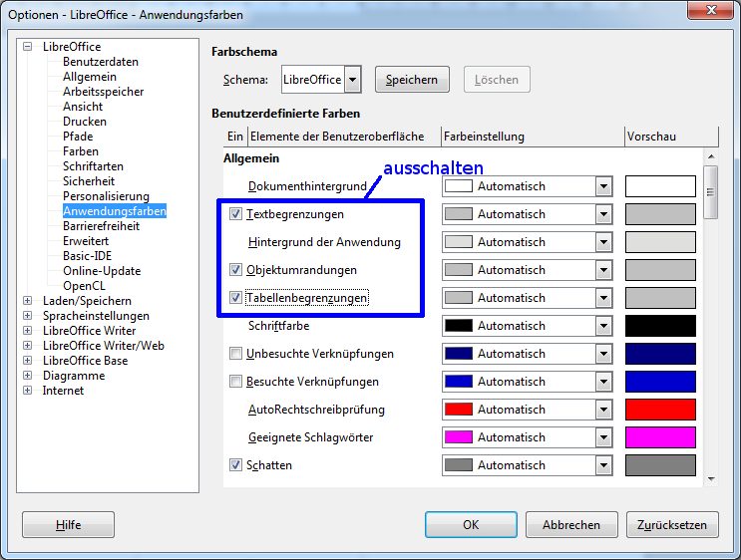Open the Barrierefreiheit settings page
741x560 pixels.
click(x=101, y=226)
